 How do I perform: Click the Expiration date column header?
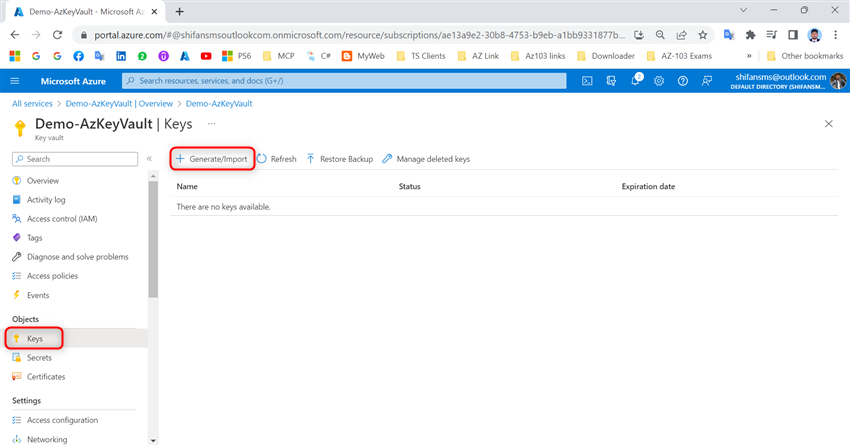pos(648,186)
